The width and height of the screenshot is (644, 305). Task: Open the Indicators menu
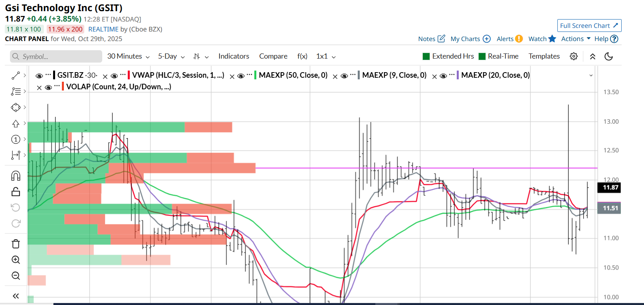point(234,56)
